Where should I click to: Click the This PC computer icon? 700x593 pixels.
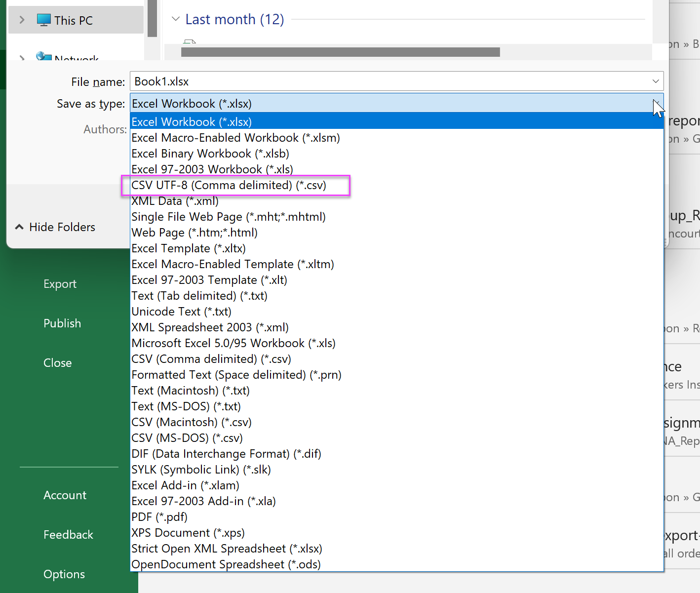click(x=43, y=20)
